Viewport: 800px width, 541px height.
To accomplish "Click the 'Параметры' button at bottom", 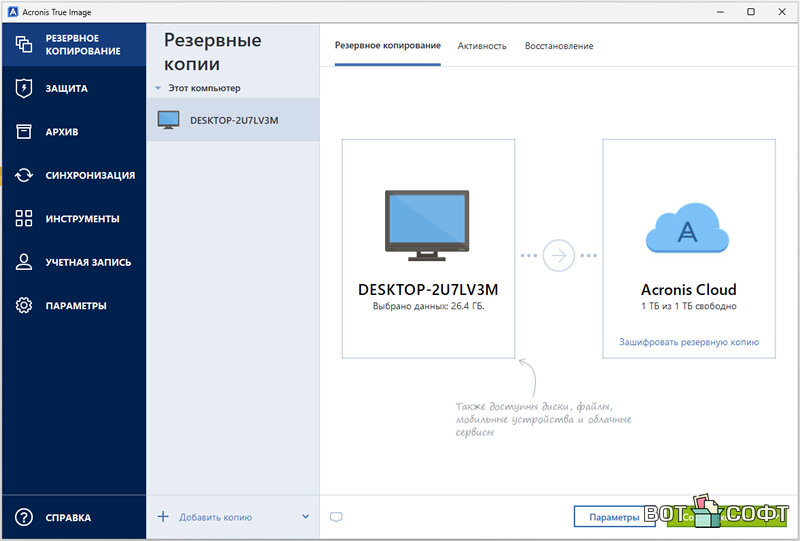I will [x=614, y=517].
